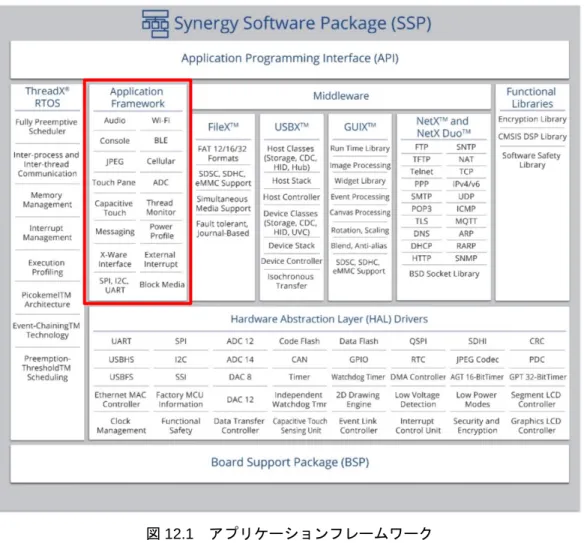Click Block Media framework entry
This screenshot has width=584, height=543.
162,285
